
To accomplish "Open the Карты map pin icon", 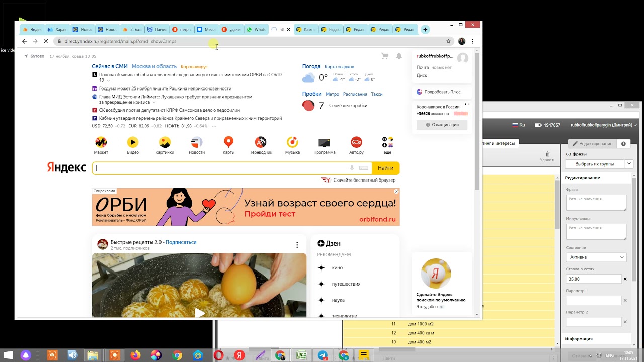I will [228, 142].
